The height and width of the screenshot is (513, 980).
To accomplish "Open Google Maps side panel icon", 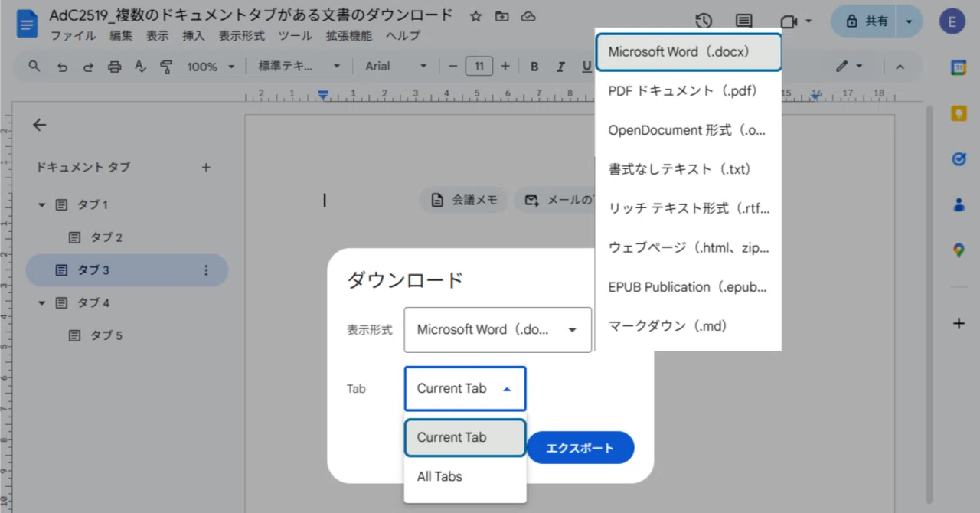I will (959, 250).
